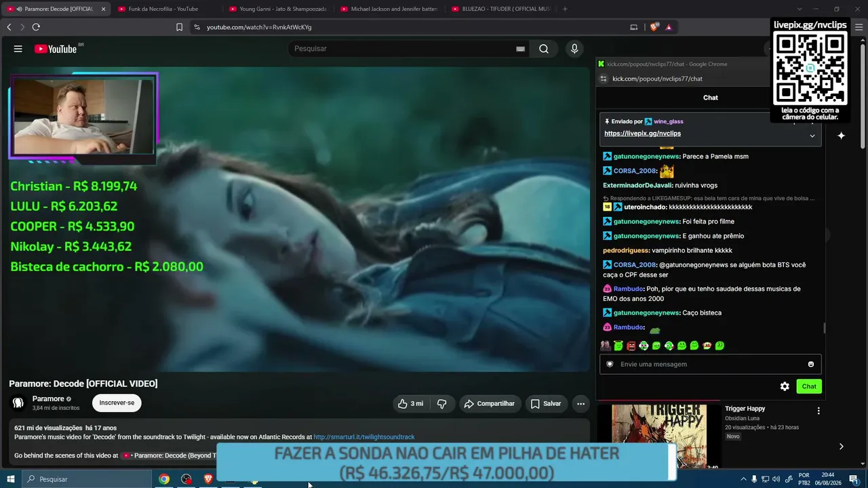Screen dimensions: 868x488
Task: Select the Paramore: Decode browser tab
Action: [57, 9]
